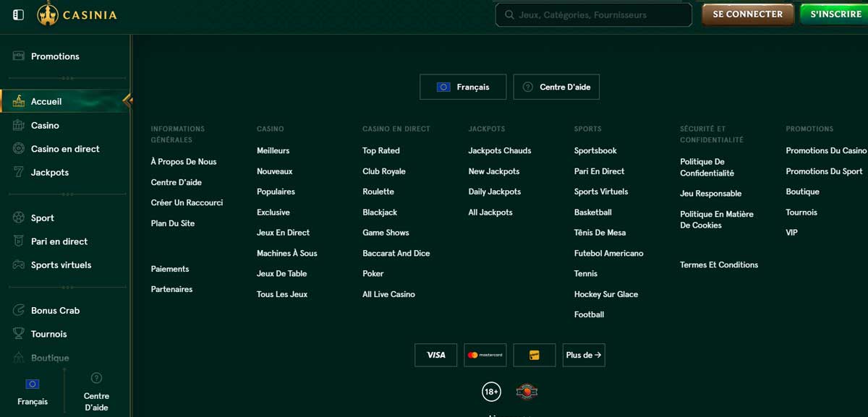Viewport: 868px width, 417px height.
Task: Open the Sportsbook link
Action: (x=595, y=150)
